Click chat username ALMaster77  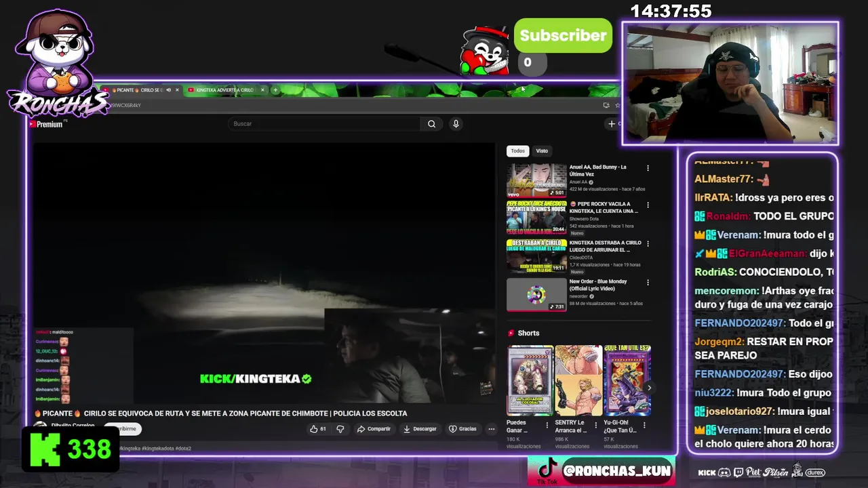pyautogui.click(x=724, y=179)
